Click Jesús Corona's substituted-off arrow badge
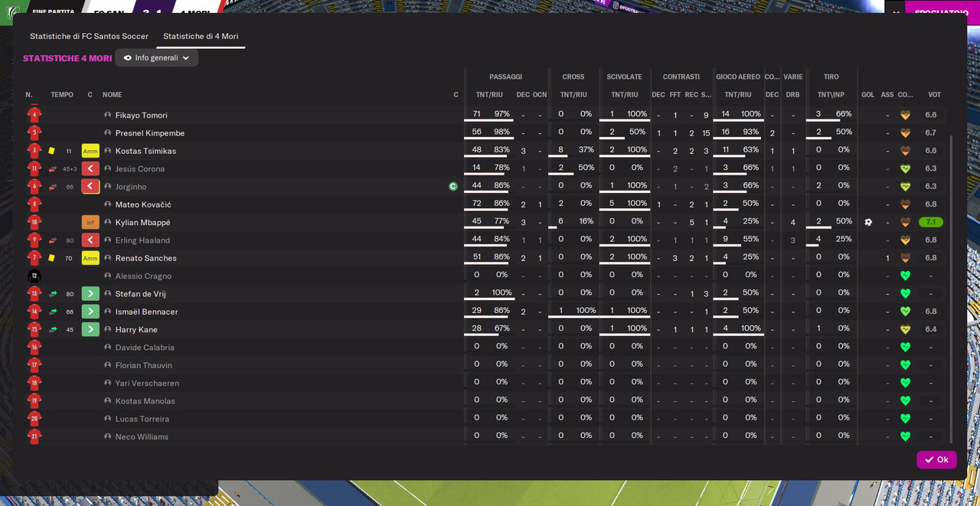This screenshot has height=506, width=980. [x=90, y=168]
